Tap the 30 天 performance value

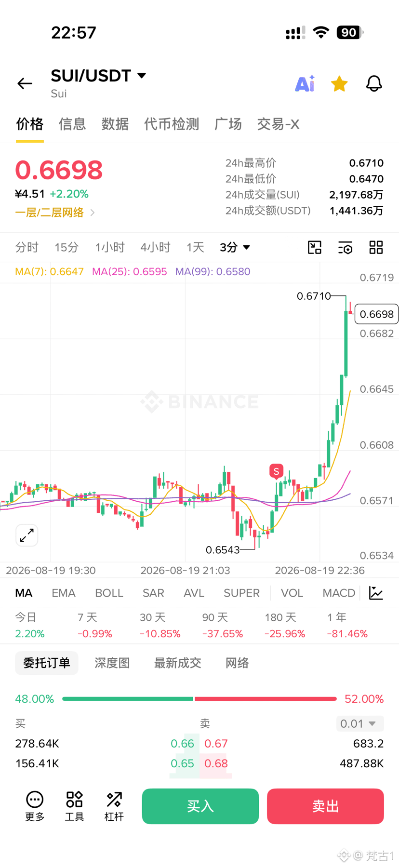coord(160,634)
